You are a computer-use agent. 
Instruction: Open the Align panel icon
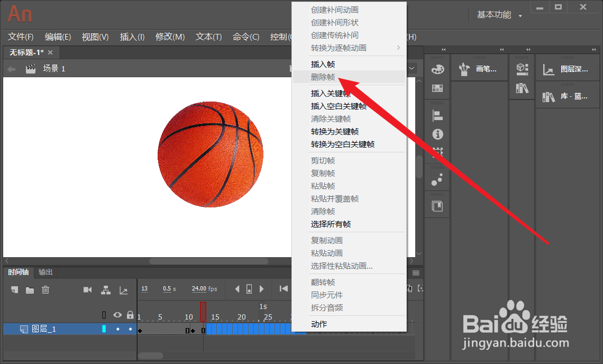[437, 115]
